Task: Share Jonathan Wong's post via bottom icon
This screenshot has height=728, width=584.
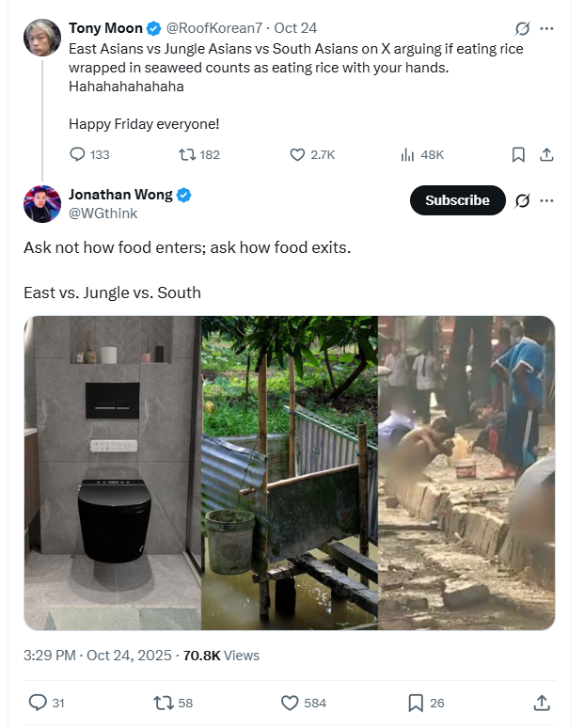Action: (x=542, y=703)
